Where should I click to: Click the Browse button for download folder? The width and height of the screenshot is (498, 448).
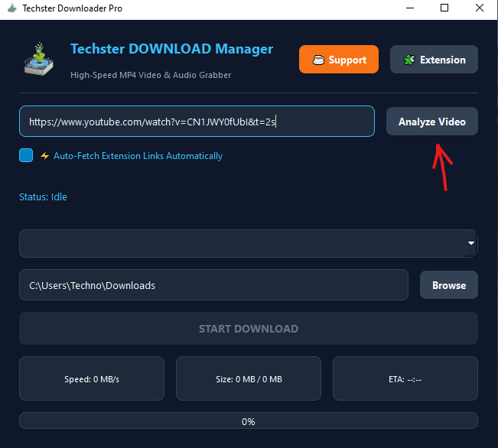449,285
